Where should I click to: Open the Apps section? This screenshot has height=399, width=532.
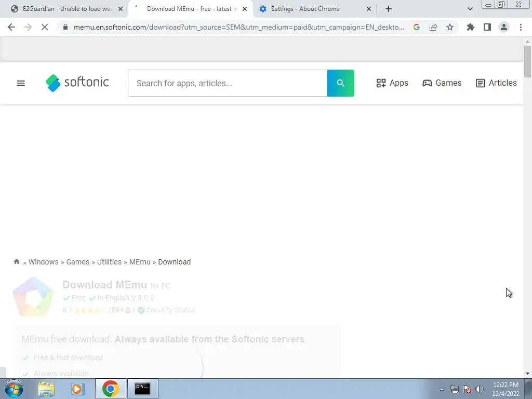[392, 83]
